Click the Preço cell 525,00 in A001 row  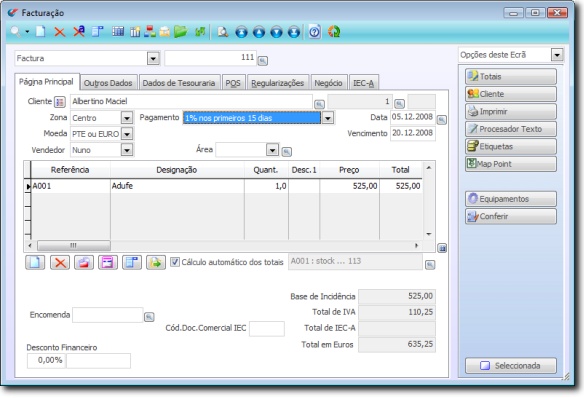(349, 186)
